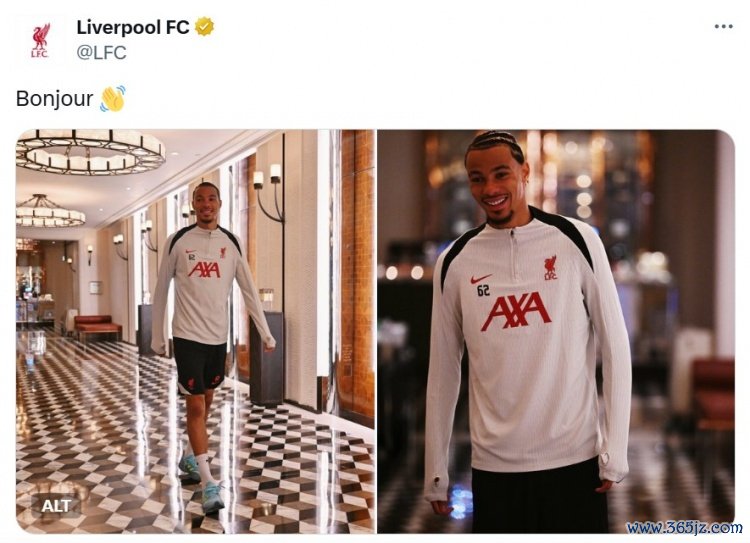Click the AXA logo in right photo
The width and height of the screenshot is (750, 543).
click(516, 311)
